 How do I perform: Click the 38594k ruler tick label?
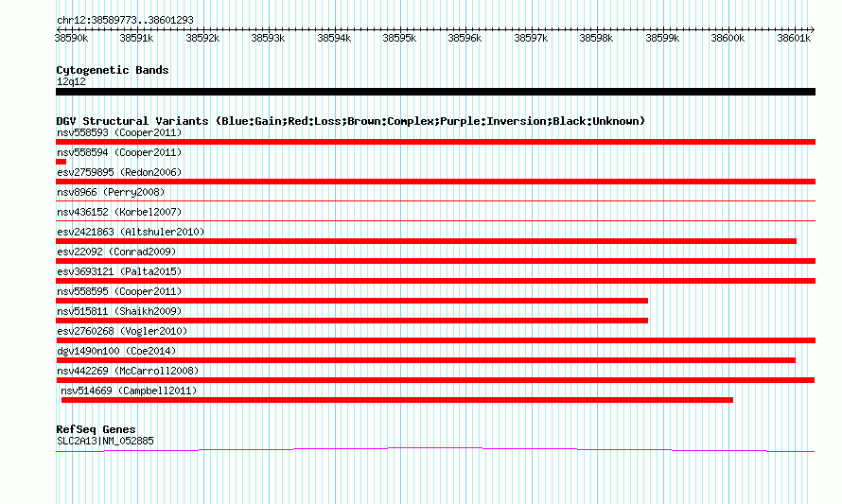click(x=334, y=38)
